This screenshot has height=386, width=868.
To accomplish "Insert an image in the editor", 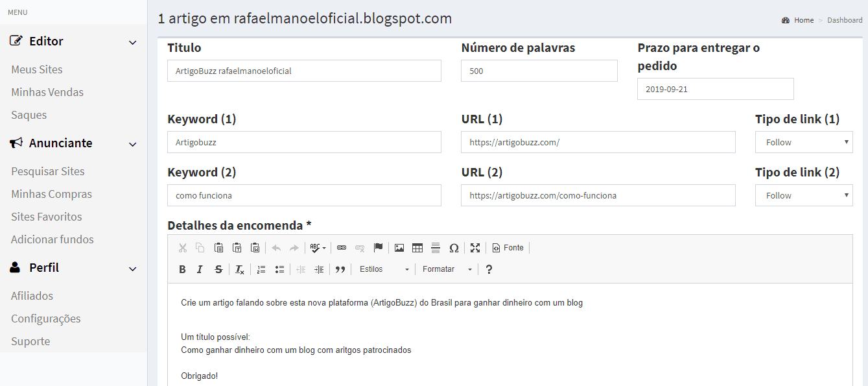I will [x=399, y=248].
